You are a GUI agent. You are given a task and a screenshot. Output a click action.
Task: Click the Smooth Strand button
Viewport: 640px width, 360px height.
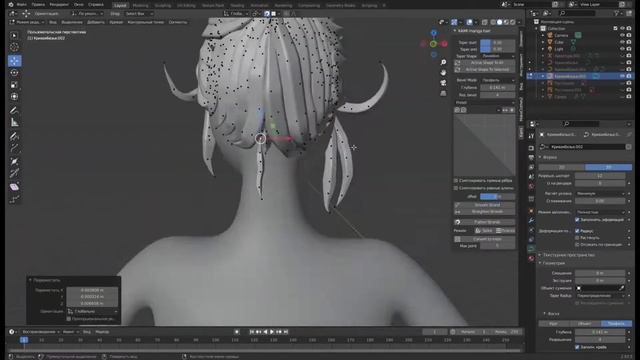click(x=484, y=205)
